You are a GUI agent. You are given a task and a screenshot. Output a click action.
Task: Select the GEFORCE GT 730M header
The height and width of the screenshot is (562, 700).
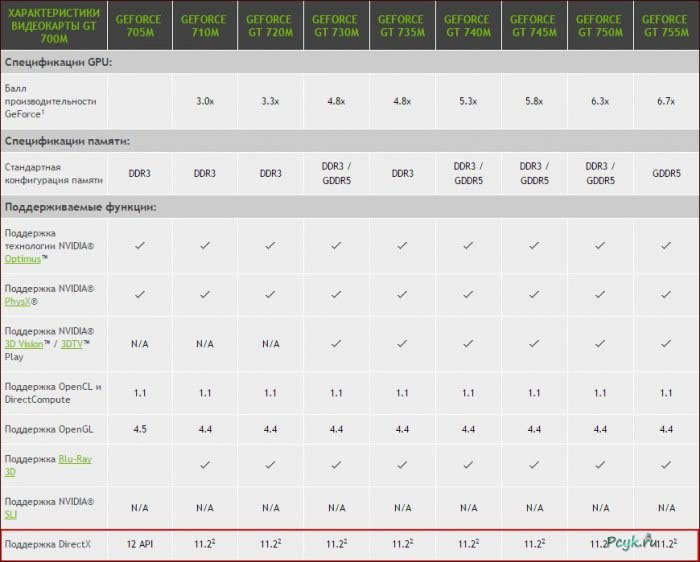pos(336,25)
